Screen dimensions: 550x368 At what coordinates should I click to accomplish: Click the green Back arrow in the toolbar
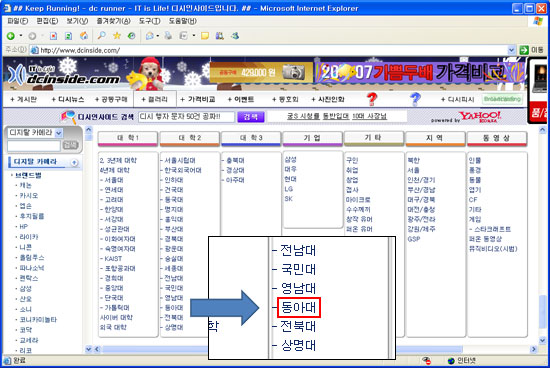pyautogui.click(x=11, y=35)
